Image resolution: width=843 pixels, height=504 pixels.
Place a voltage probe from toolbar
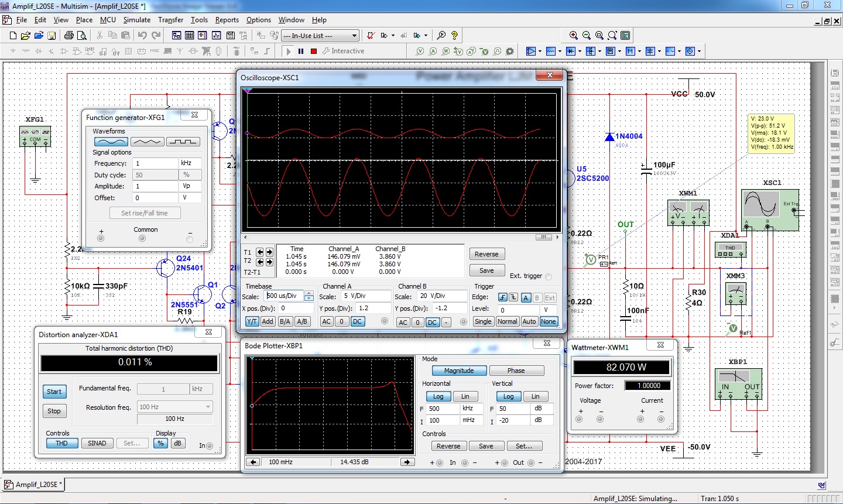coord(420,52)
